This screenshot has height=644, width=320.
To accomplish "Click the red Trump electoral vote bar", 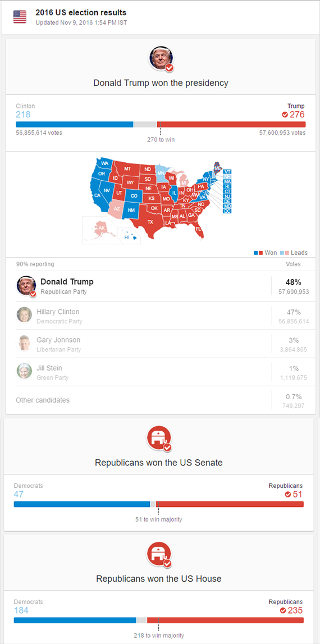I will click(231, 125).
